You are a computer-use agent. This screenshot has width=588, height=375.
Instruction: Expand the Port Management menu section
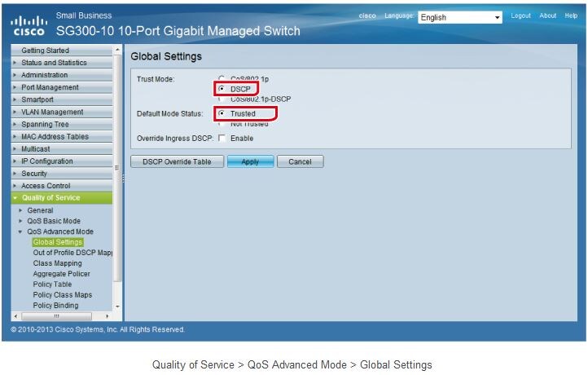click(50, 87)
